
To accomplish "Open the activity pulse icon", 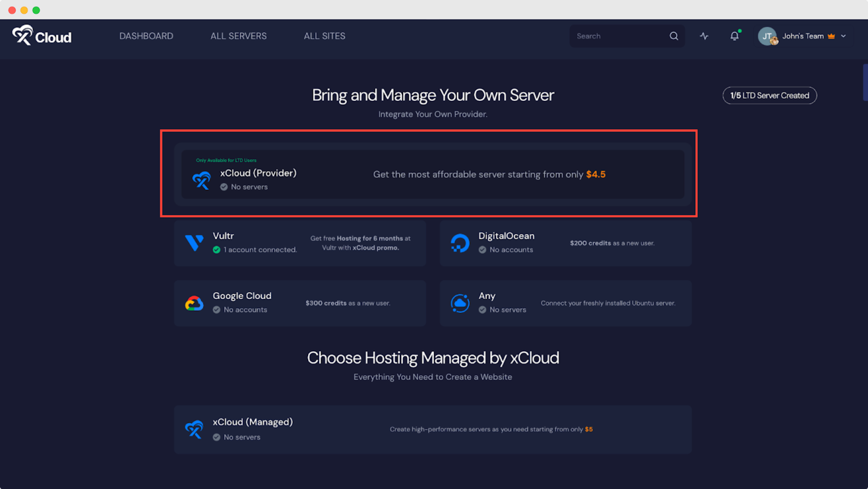I will 704,36.
